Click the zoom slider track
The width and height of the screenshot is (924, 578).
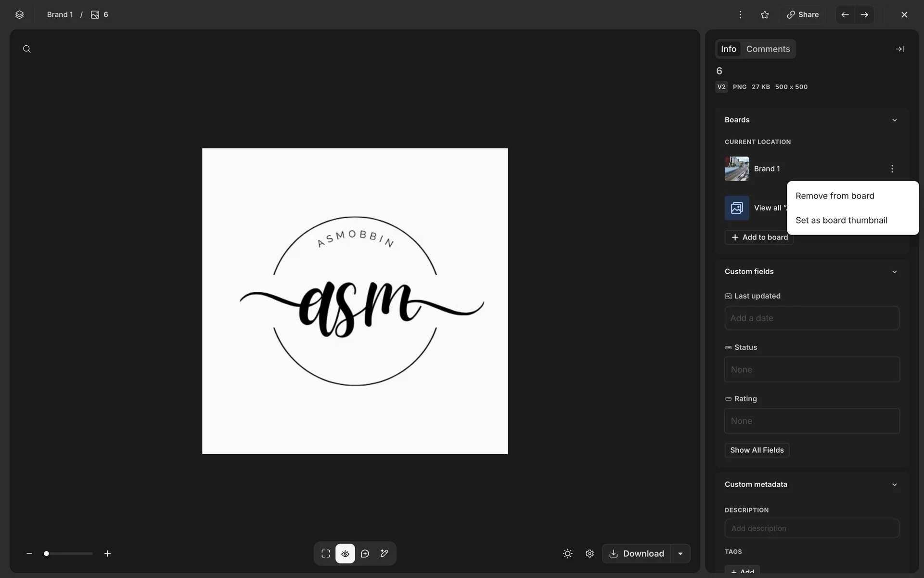pos(72,553)
